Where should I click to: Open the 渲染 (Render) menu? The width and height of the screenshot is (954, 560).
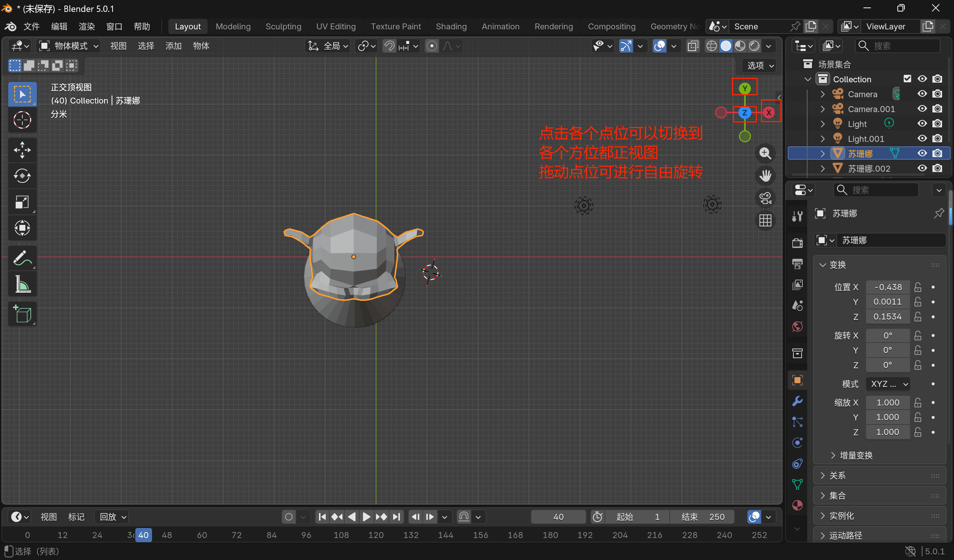87,26
